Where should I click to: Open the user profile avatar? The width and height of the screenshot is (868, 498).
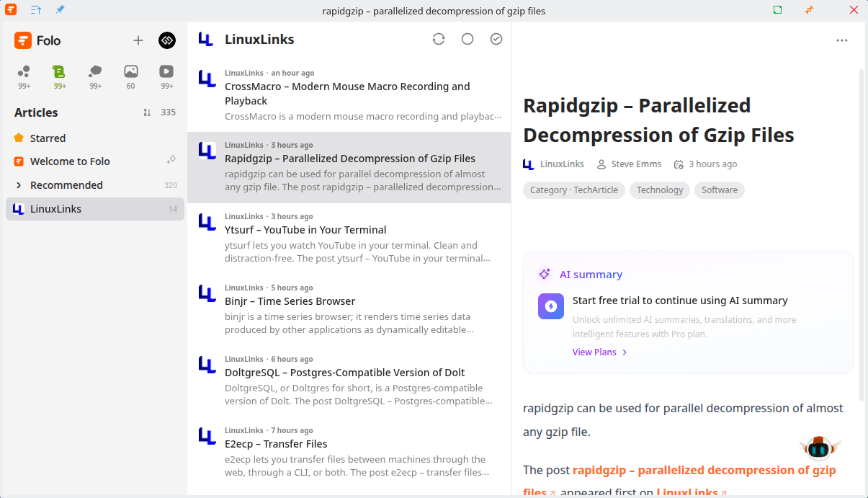coord(167,40)
